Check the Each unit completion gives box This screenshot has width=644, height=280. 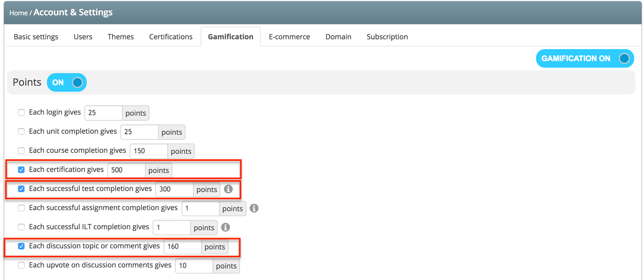click(21, 132)
